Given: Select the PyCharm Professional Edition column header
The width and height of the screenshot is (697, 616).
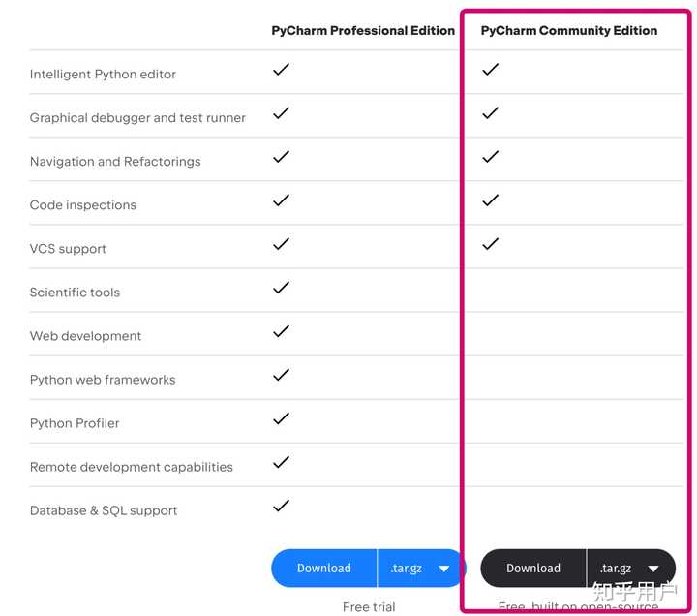Looking at the screenshot, I should coord(363,31).
